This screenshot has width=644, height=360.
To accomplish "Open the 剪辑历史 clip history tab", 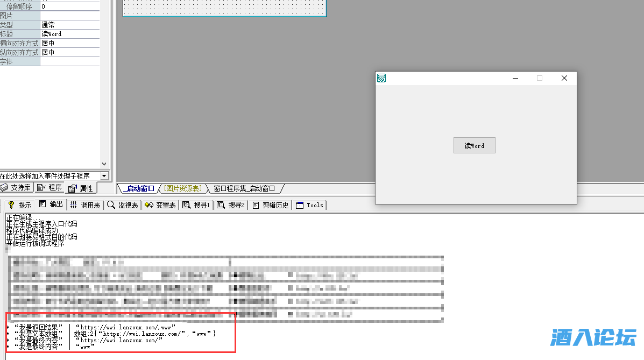I will tap(271, 205).
